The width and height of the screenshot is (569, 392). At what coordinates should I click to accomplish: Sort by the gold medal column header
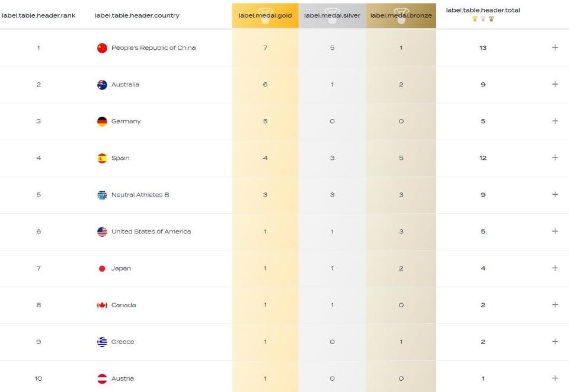[x=266, y=15]
